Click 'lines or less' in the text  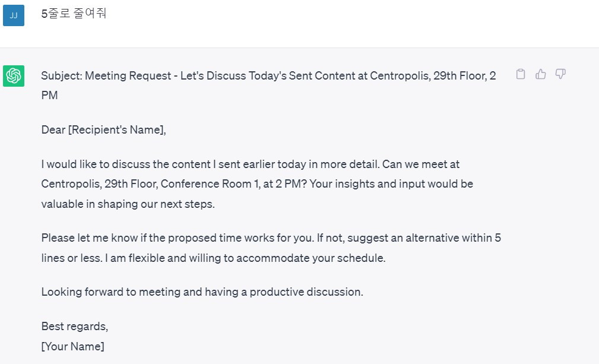[x=70, y=258]
